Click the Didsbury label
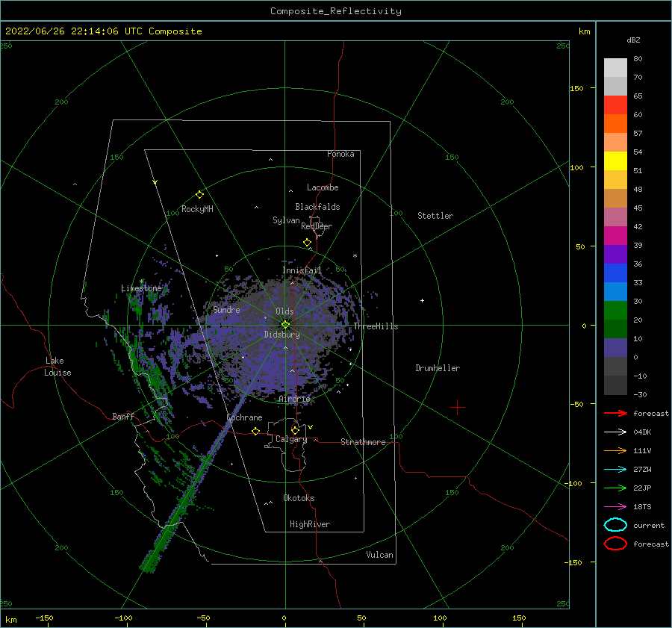This screenshot has width=672, height=628. pyautogui.click(x=281, y=335)
